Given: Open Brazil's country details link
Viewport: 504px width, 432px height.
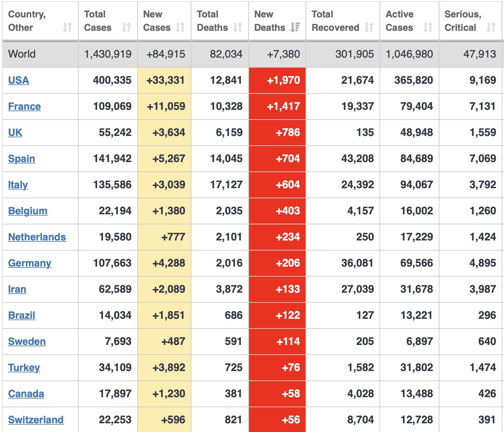Looking at the screenshot, I should pyautogui.click(x=22, y=315).
